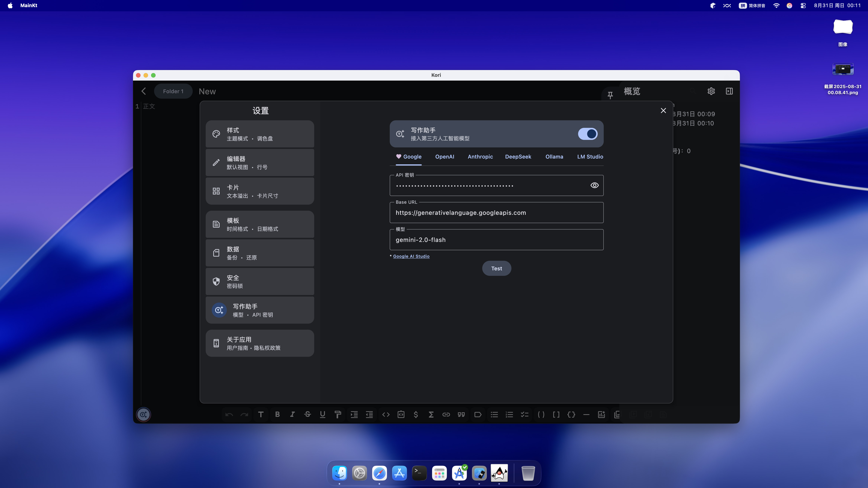
Task: Click the code brackets toolbar icon
Action: pyautogui.click(x=386, y=414)
